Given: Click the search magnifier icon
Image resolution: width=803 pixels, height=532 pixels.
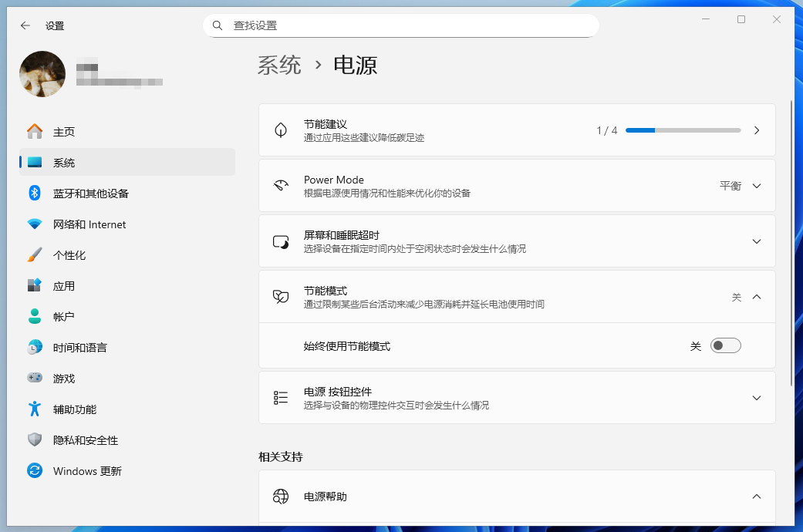Looking at the screenshot, I should [218, 25].
